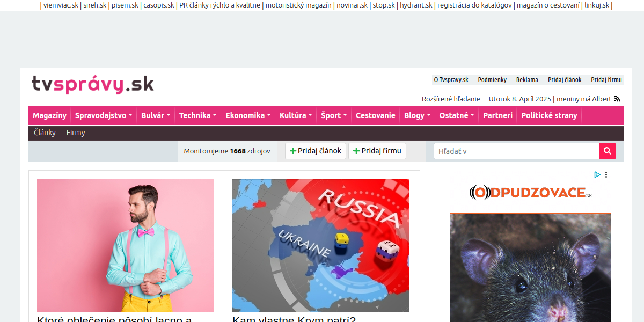Expand the Spravodajstvo dropdown menu
This screenshot has width=644, height=322.
point(104,115)
